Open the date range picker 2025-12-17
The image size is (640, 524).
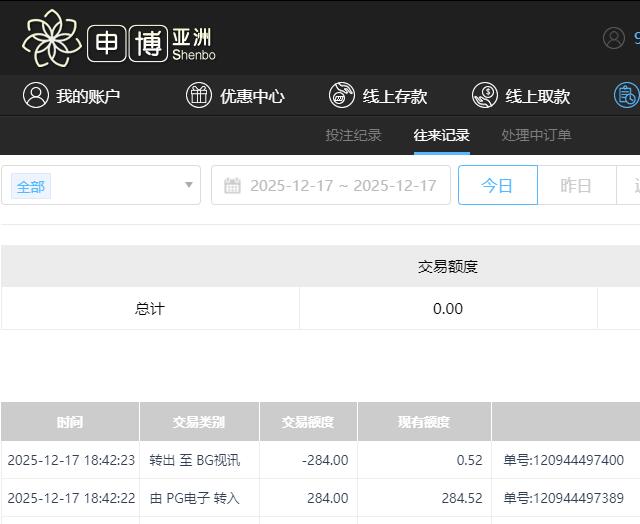click(342, 185)
